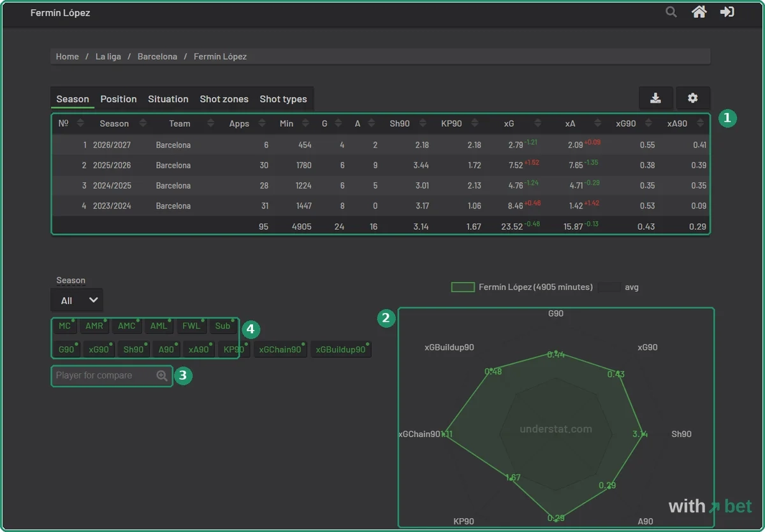
Task: Select the 2024/2025 season cell
Action: (x=112, y=186)
